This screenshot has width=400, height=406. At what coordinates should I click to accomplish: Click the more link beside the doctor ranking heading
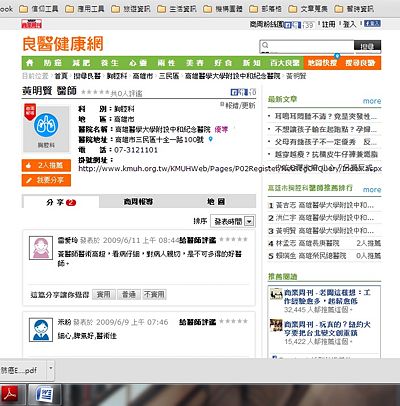pos(372,190)
